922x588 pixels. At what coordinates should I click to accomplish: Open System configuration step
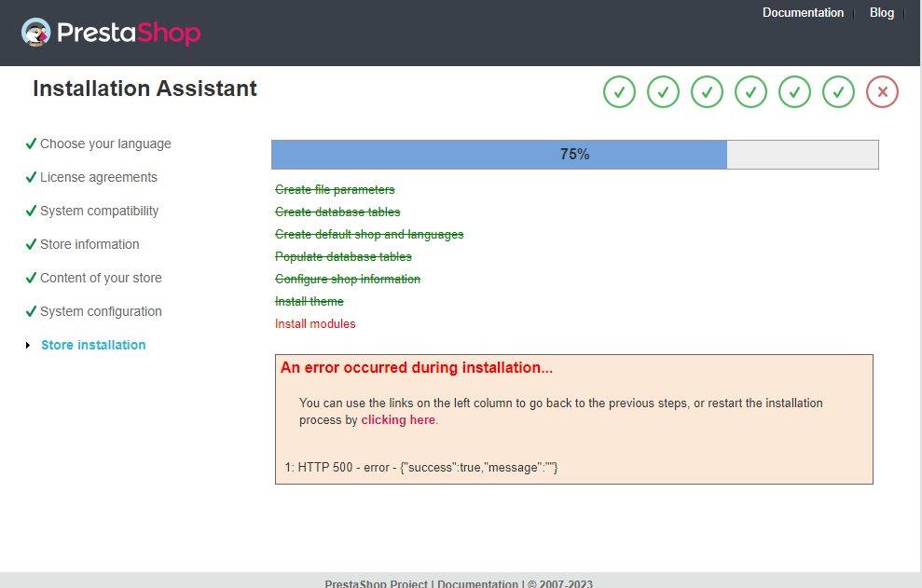tap(101, 311)
